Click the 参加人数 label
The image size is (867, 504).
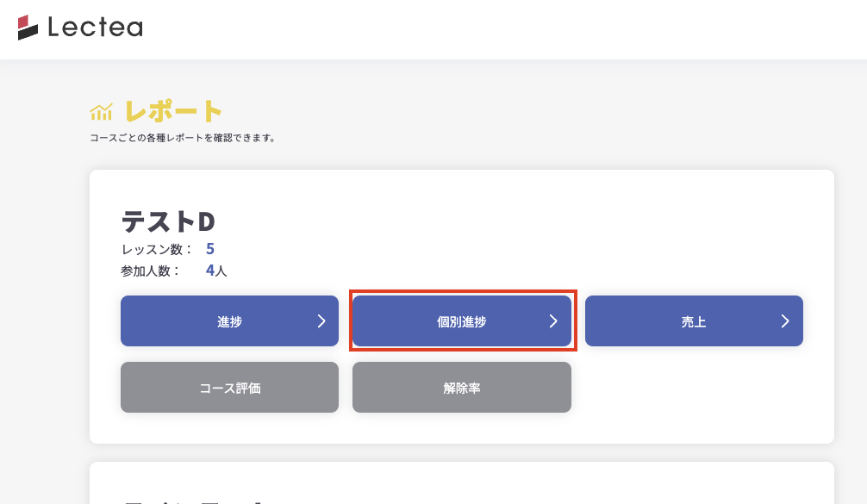click(x=151, y=271)
